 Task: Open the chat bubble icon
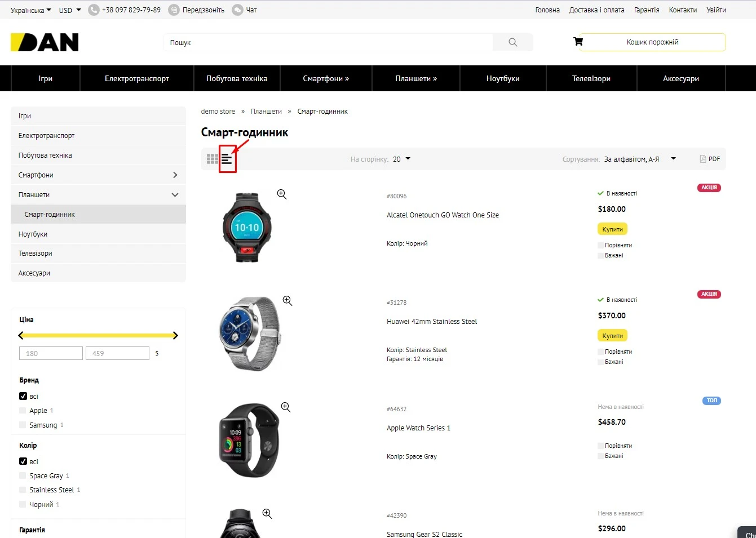coord(237,10)
